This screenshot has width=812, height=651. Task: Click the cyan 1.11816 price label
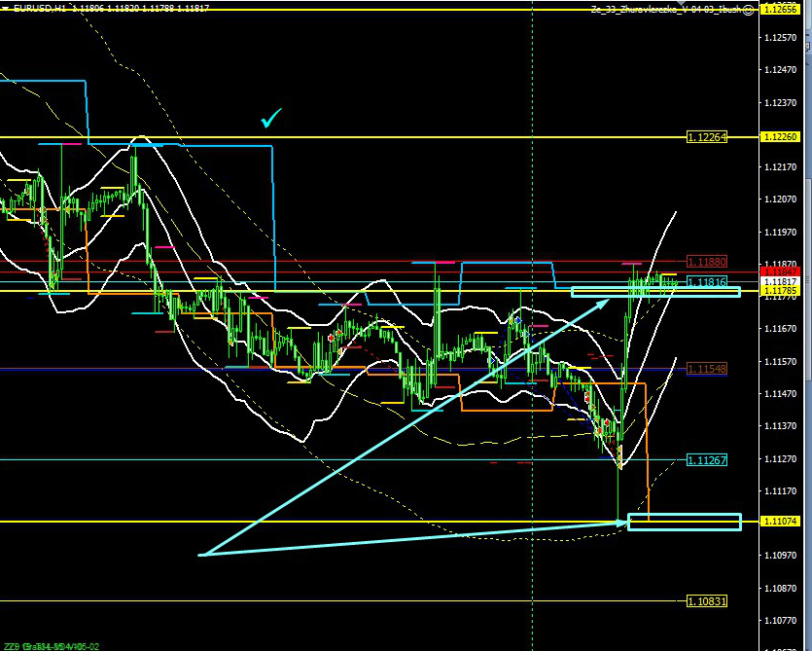(x=706, y=281)
